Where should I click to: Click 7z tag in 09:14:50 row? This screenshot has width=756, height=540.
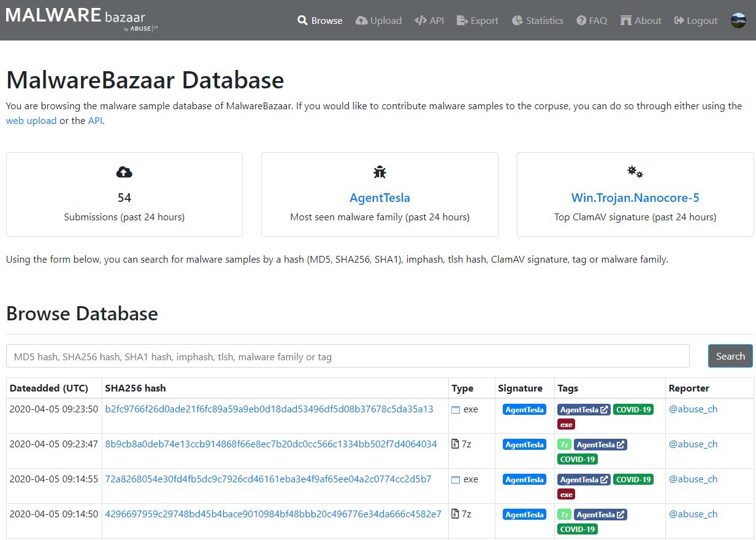(564, 515)
